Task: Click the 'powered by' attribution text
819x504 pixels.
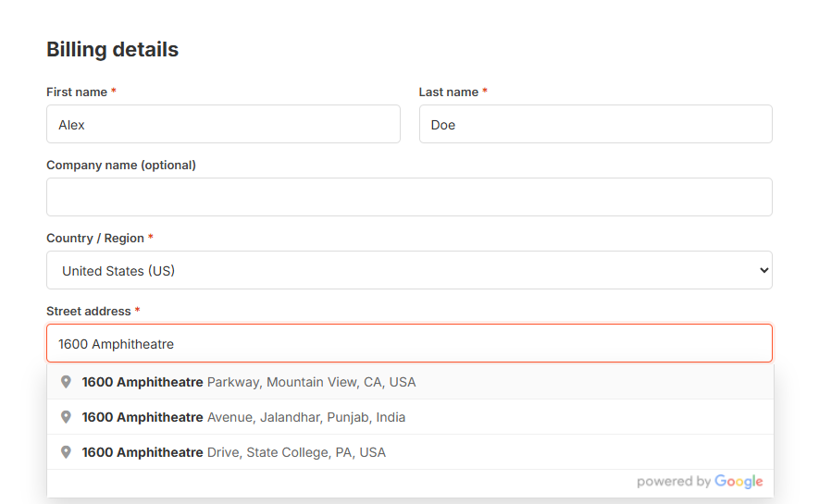Action: pyautogui.click(x=674, y=482)
